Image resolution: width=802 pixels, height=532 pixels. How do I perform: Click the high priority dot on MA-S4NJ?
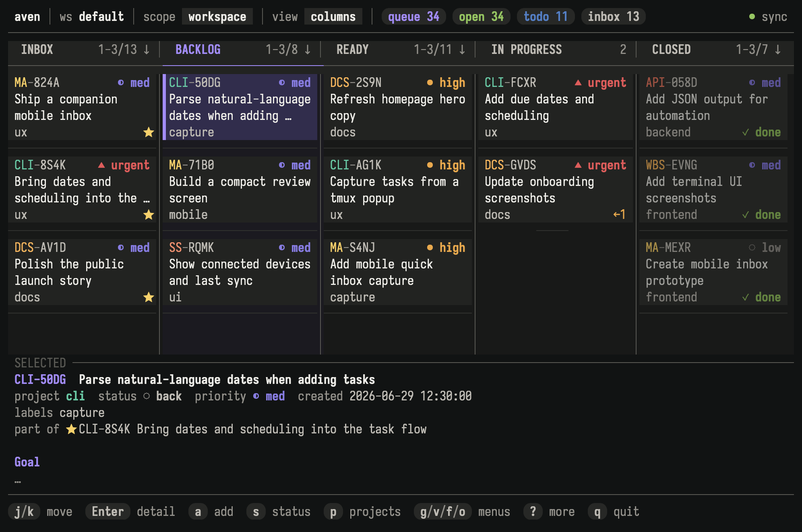[430, 247]
